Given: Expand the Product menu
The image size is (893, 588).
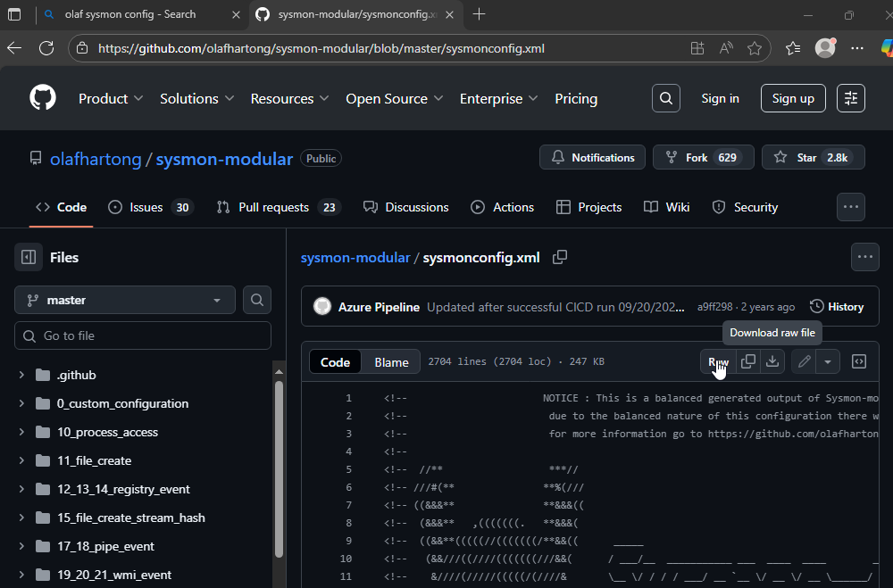Looking at the screenshot, I should (111, 98).
